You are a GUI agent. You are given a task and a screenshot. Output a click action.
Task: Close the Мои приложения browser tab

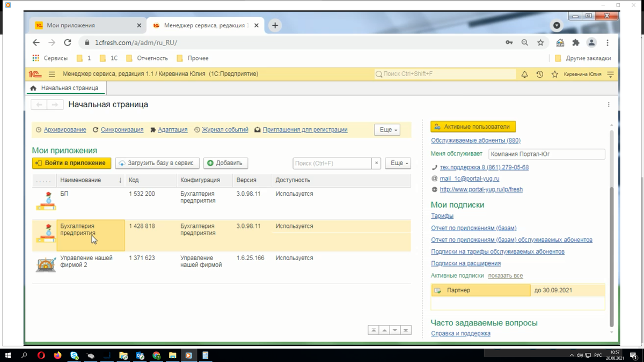pyautogui.click(x=139, y=25)
